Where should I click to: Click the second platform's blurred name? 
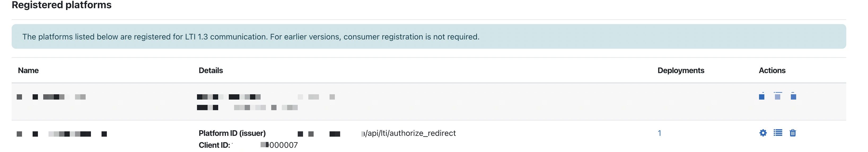(62, 134)
